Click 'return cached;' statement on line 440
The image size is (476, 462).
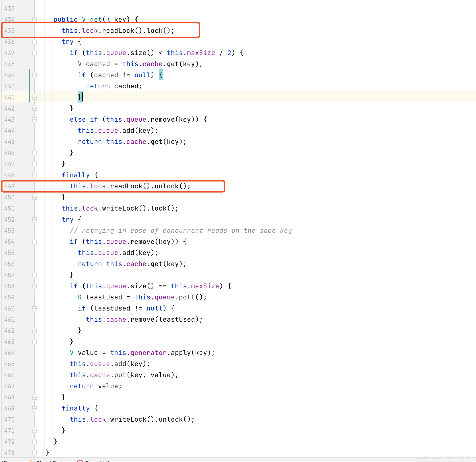click(x=114, y=86)
